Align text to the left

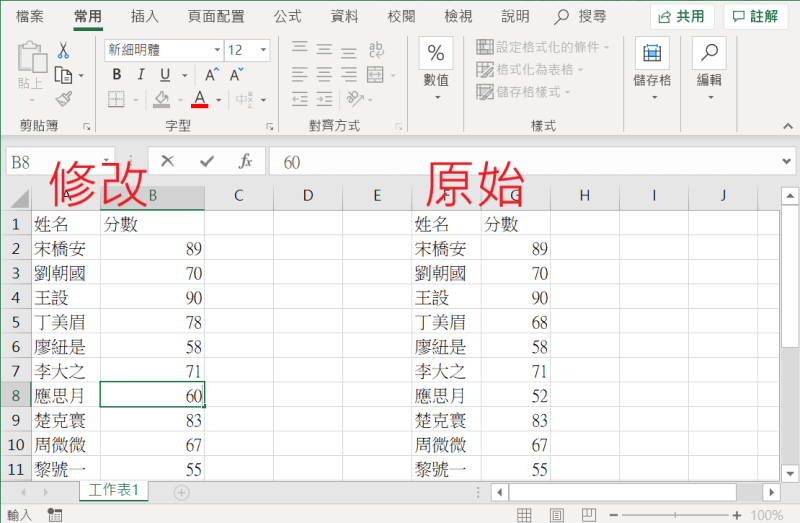(299, 74)
